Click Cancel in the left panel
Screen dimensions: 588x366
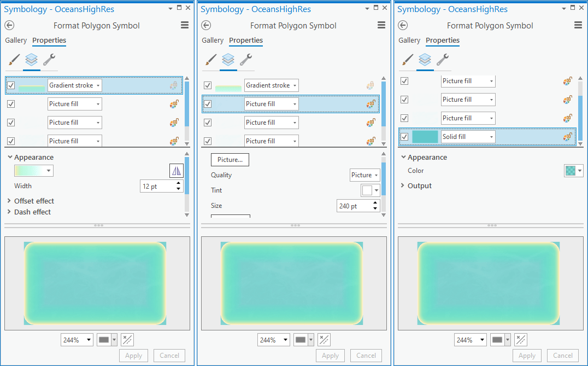tap(169, 356)
